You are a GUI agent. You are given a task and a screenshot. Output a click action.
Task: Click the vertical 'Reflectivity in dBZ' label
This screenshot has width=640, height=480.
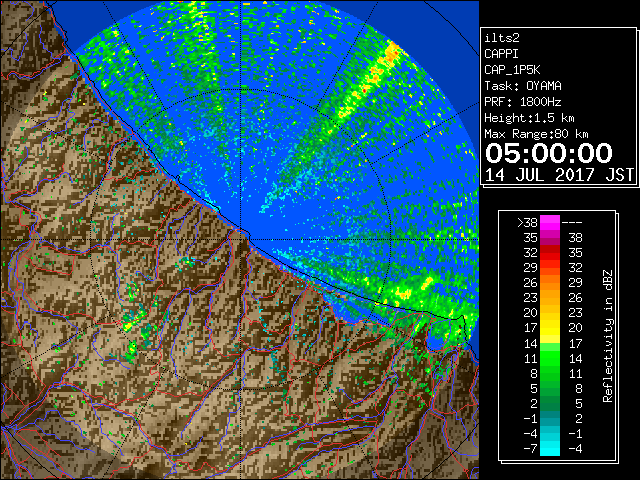608,336
